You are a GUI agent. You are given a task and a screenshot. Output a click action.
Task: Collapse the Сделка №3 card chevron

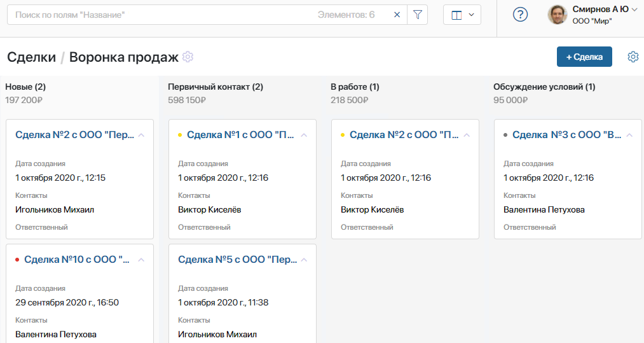point(629,135)
